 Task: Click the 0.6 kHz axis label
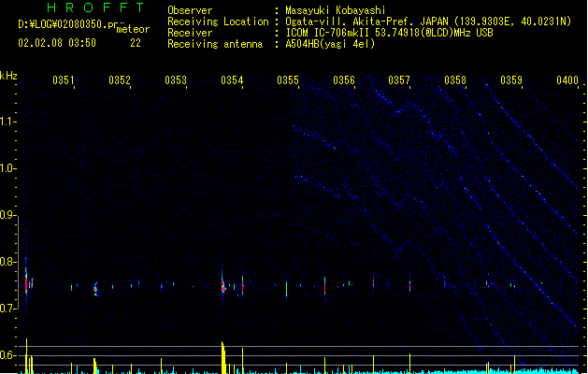[7, 355]
